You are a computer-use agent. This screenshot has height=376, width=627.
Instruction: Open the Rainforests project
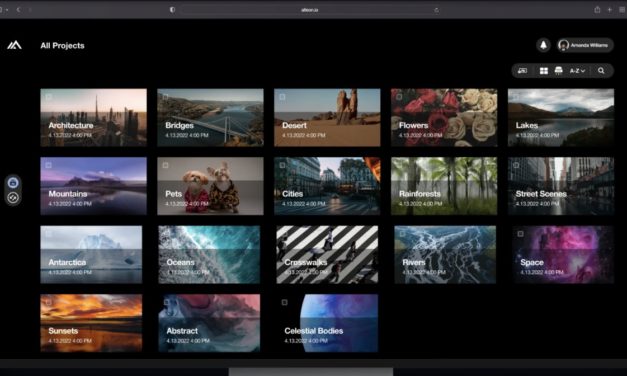[x=444, y=186]
